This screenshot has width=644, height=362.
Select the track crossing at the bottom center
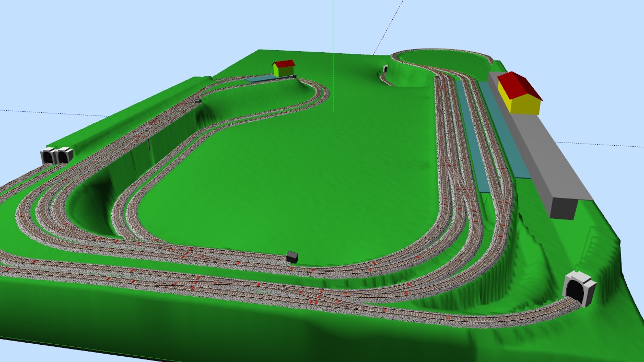(x=323, y=298)
